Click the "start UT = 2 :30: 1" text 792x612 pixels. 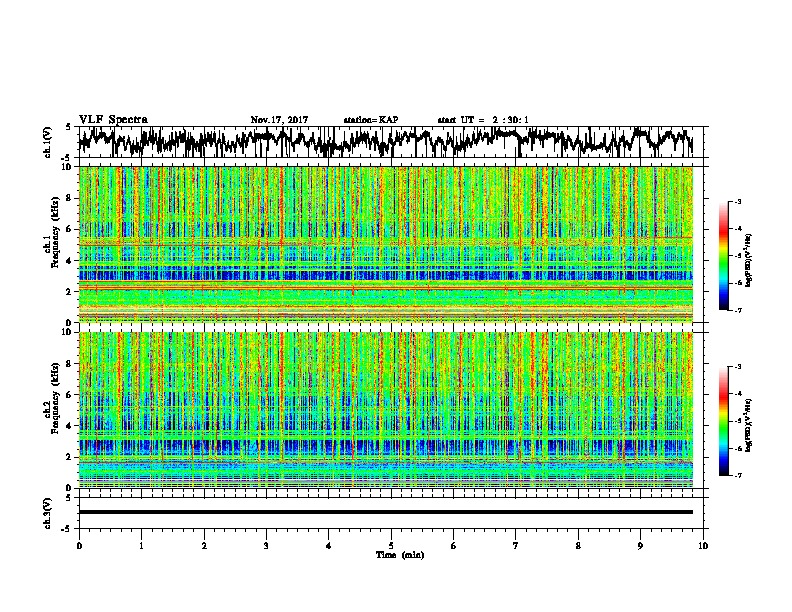point(483,120)
